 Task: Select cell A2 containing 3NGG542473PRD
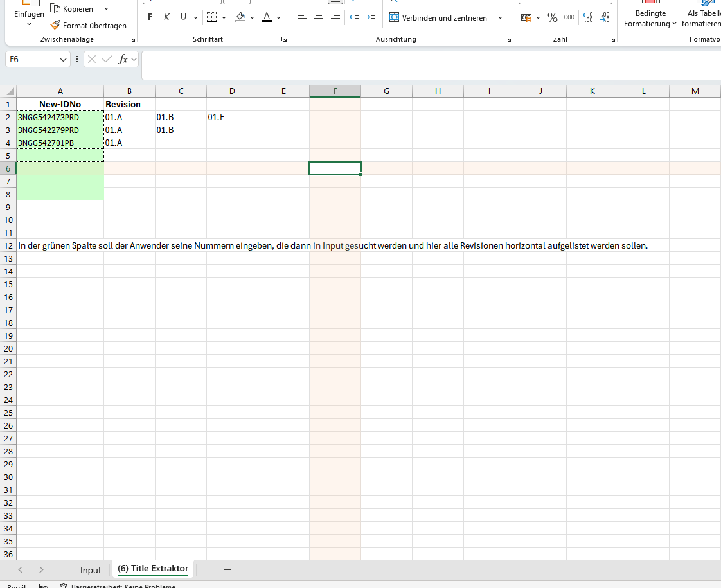point(60,117)
